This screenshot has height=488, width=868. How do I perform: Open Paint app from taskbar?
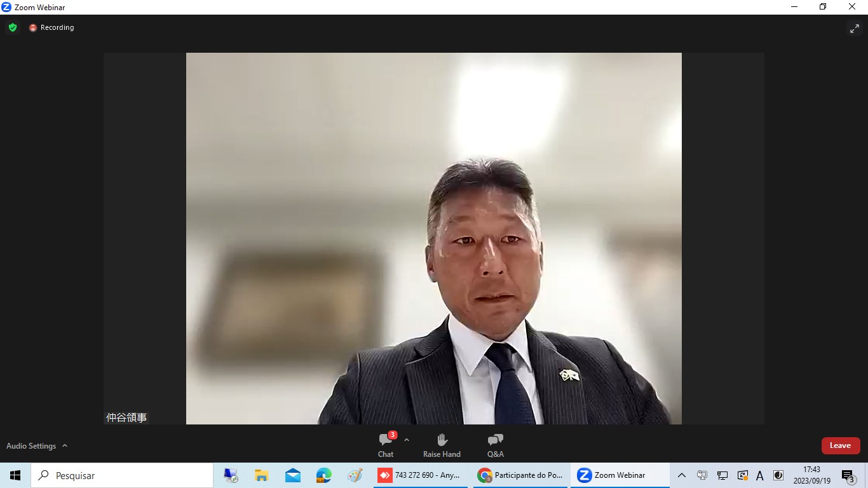click(x=355, y=475)
